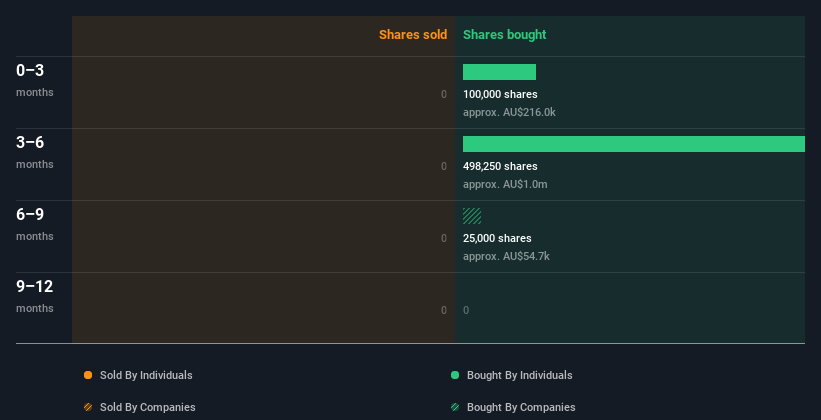Select the Bought By Companies legend label
The height and width of the screenshot is (420, 821).
[x=521, y=407]
